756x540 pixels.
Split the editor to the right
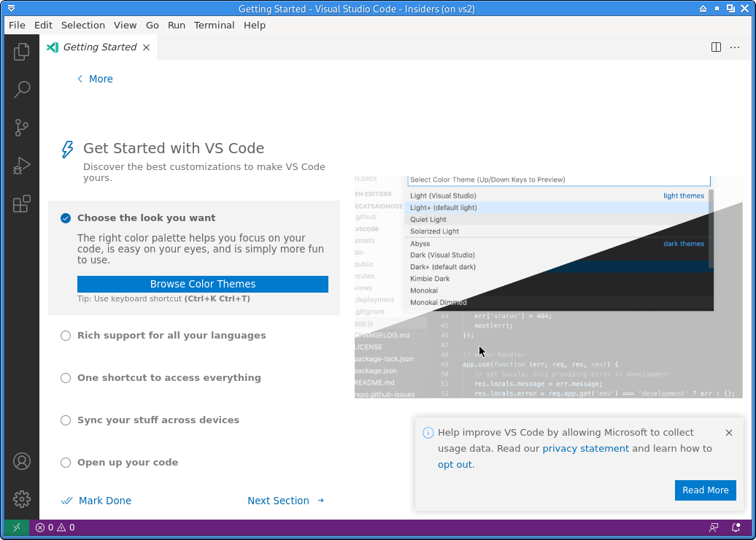pos(716,47)
